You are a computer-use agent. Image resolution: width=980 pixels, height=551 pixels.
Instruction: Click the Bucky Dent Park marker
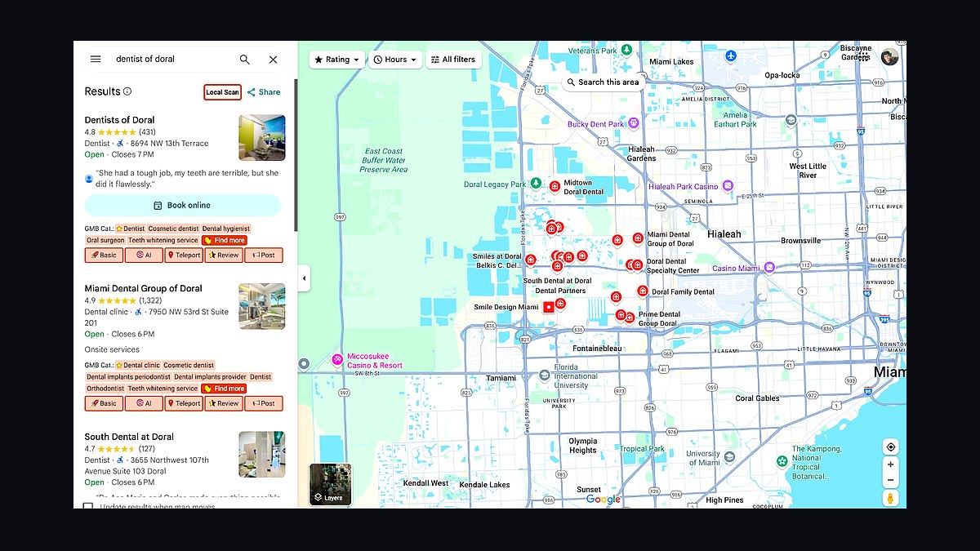tap(633, 123)
